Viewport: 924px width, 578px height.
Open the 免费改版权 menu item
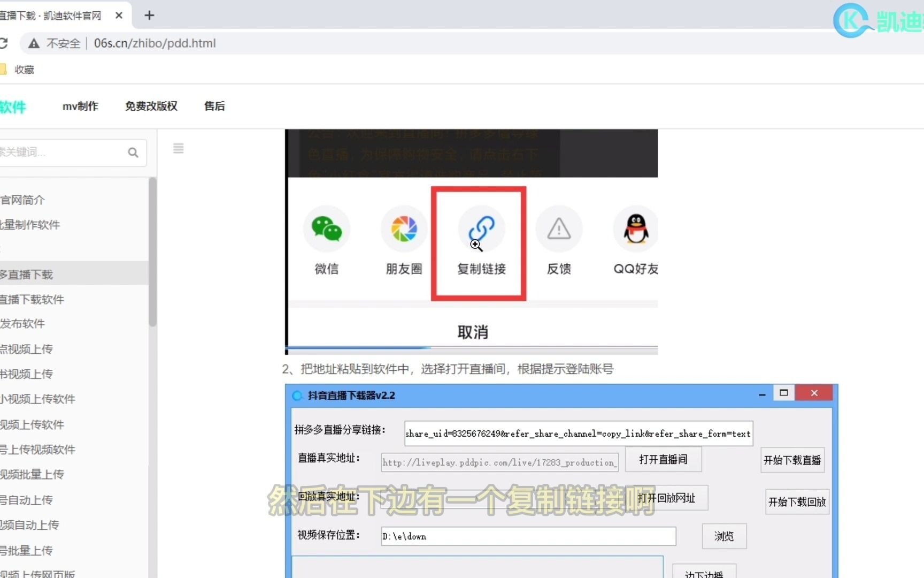pos(151,106)
